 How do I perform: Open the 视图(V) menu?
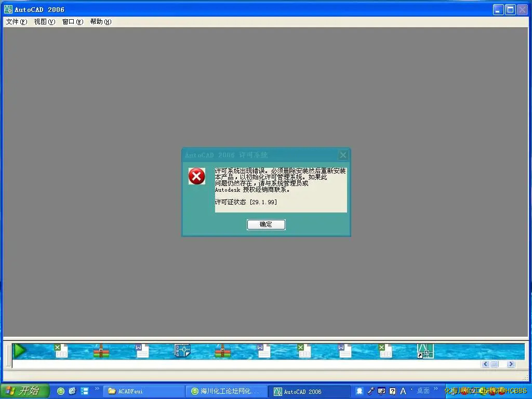click(45, 22)
